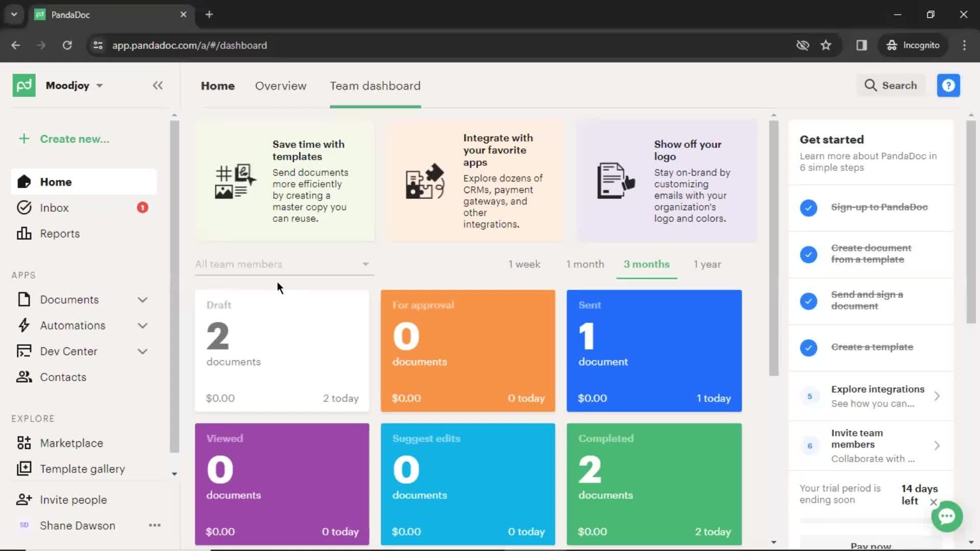Click the Documents app icon
Image resolution: width=980 pixels, height=551 pixels.
click(24, 299)
